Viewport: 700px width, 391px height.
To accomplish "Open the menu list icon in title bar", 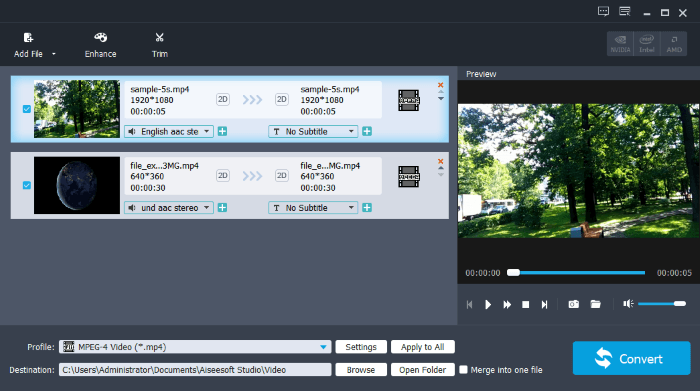I will (x=625, y=12).
